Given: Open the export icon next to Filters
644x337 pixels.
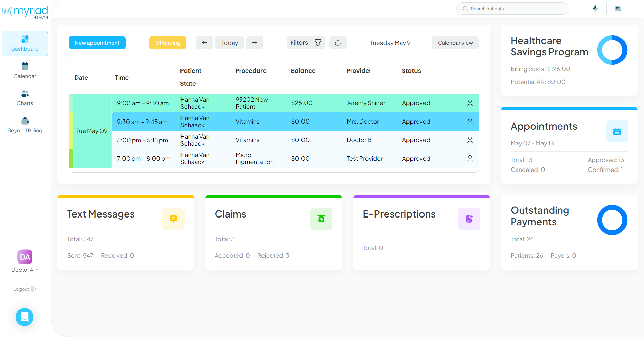Looking at the screenshot, I should 338,43.
